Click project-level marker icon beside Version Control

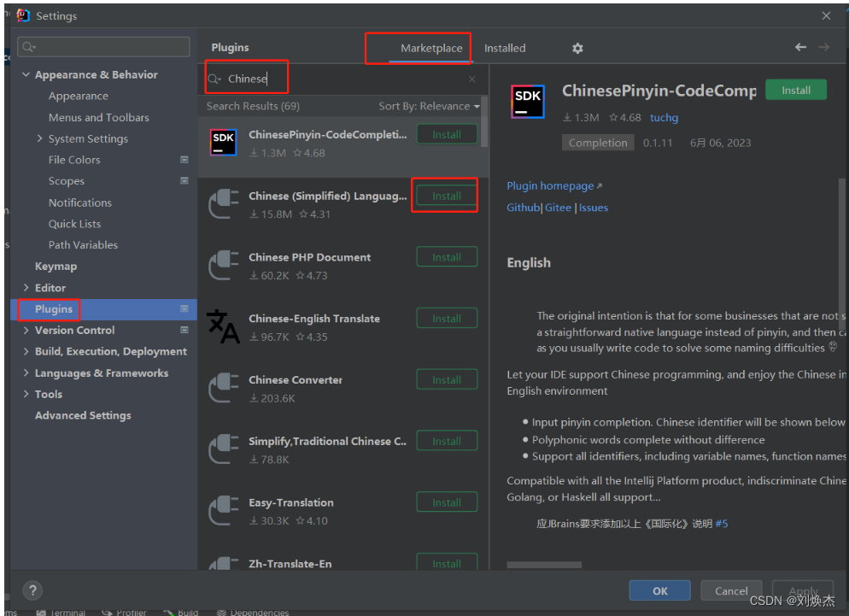tap(184, 330)
